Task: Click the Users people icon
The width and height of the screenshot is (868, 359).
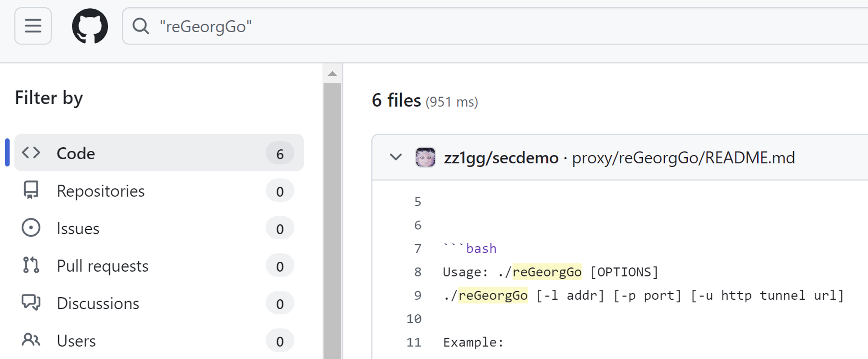Action: click(31, 340)
